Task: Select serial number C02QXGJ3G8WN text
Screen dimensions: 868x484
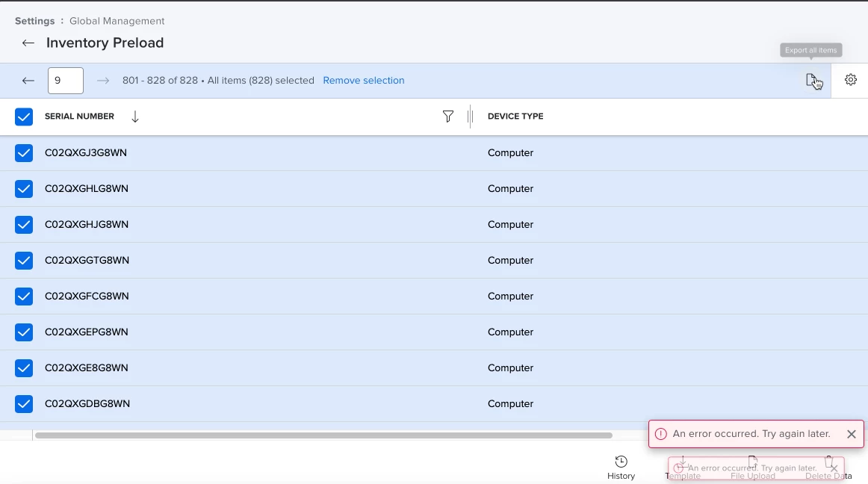Action: pyautogui.click(x=86, y=153)
